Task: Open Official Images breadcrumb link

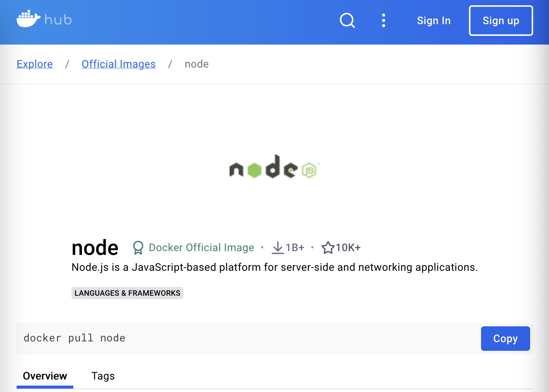Action: click(x=119, y=64)
